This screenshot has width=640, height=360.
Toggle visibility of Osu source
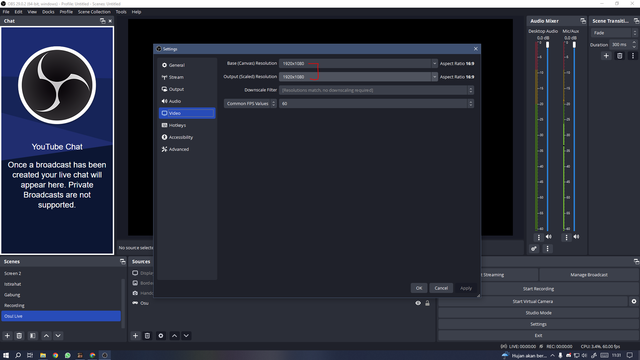coord(418,303)
